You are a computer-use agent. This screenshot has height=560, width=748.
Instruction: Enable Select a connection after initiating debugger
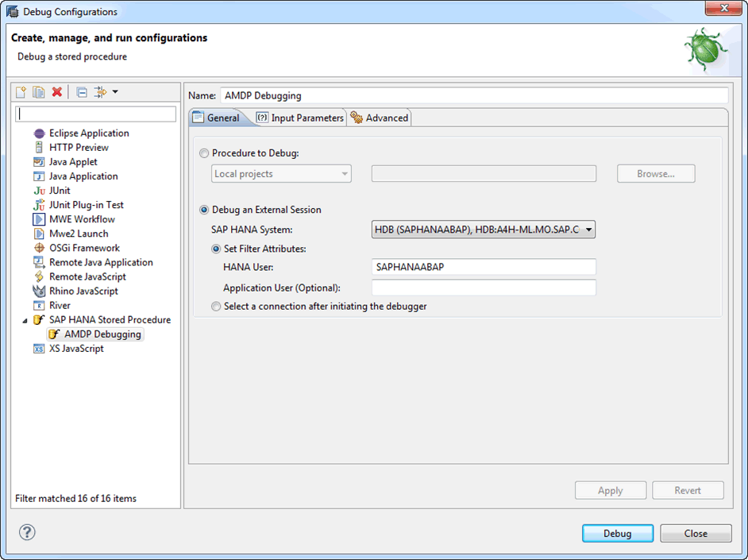click(217, 307)
